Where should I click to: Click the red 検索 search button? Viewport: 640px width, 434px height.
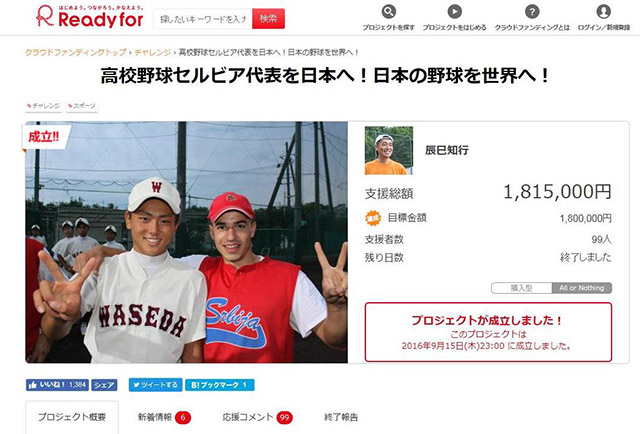(x=268, y=19)
